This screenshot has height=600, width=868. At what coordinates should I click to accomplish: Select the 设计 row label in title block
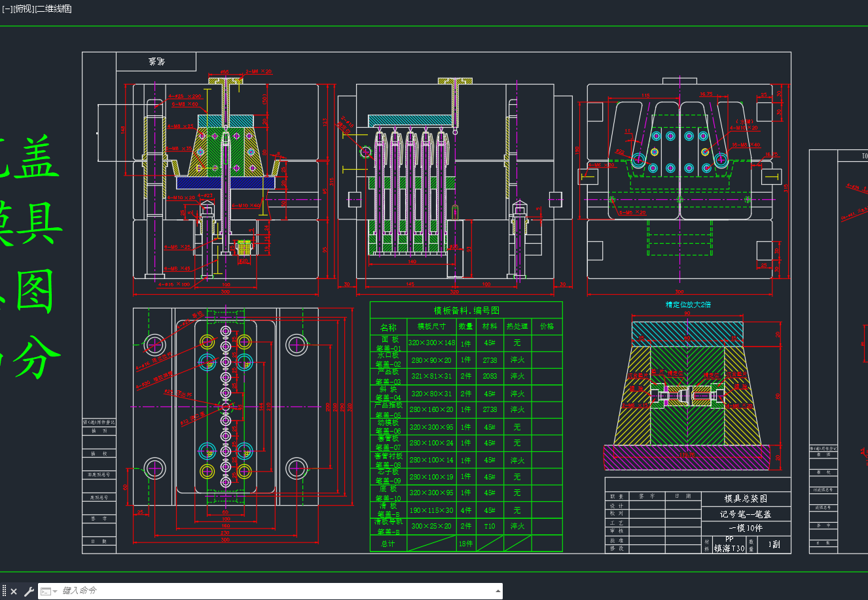pos(617,506)
